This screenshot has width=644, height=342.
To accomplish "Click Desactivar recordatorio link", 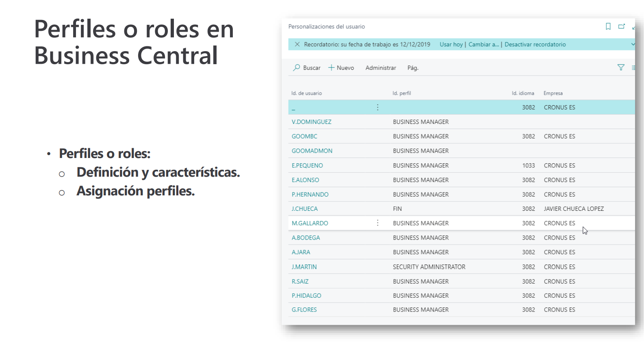I will click(x=535, y=44).
